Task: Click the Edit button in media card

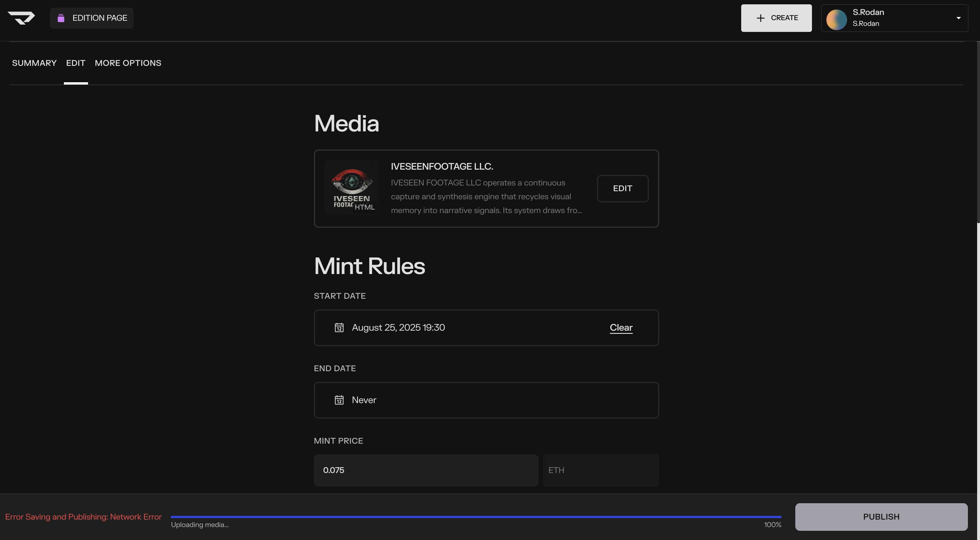Action: tap(622, 188)
